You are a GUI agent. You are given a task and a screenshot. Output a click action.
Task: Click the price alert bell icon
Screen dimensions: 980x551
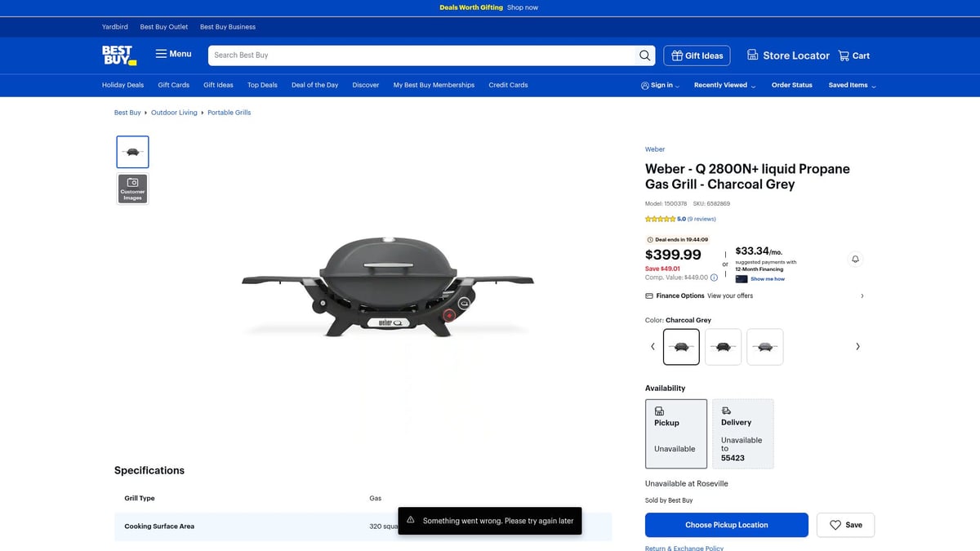(855, 259)
